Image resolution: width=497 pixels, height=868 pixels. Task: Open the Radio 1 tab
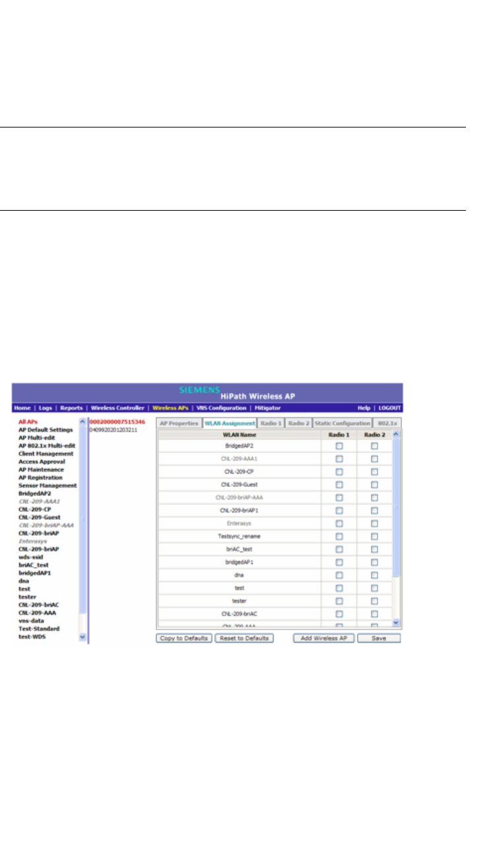[271, 423]
